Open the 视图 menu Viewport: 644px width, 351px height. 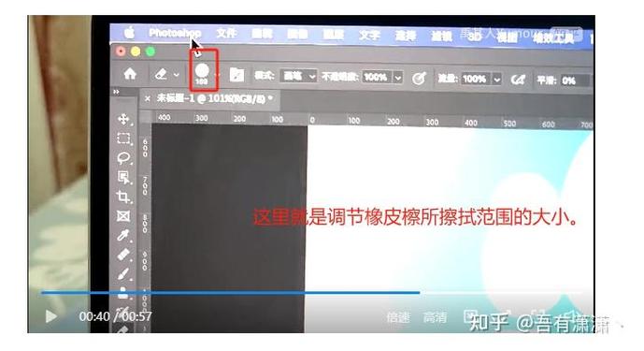click(x=507, y=37)
